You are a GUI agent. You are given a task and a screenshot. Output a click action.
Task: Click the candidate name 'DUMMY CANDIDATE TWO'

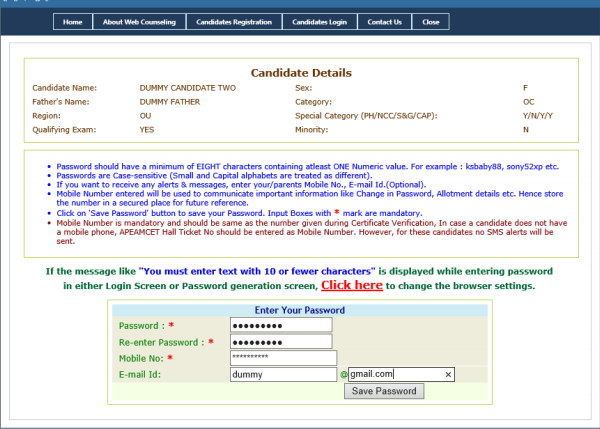pos(188,88)
